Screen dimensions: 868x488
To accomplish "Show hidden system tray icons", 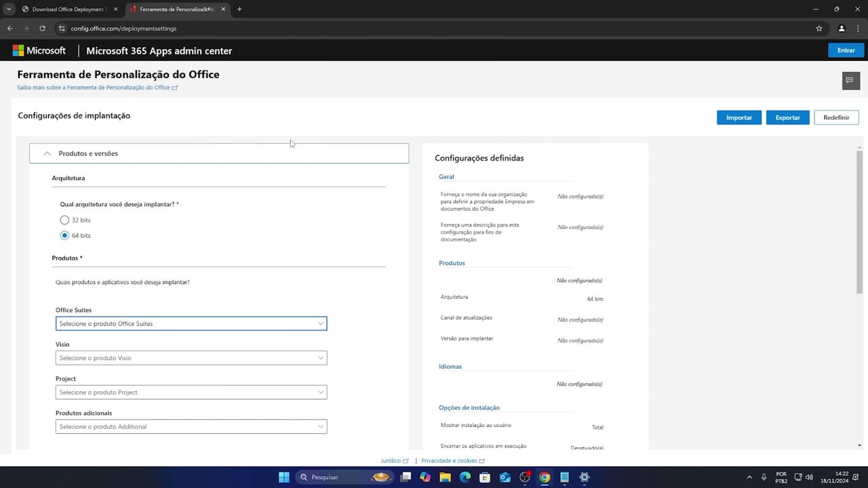I will 749,477.
